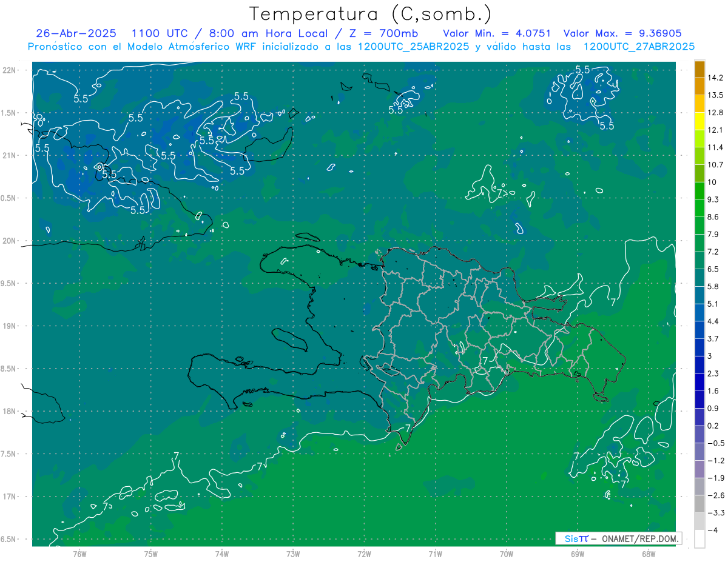Click the 5.1 color scale label
The height and width of the screenshot is (562, 728).
pyautogui.click(x=713, y=304)
